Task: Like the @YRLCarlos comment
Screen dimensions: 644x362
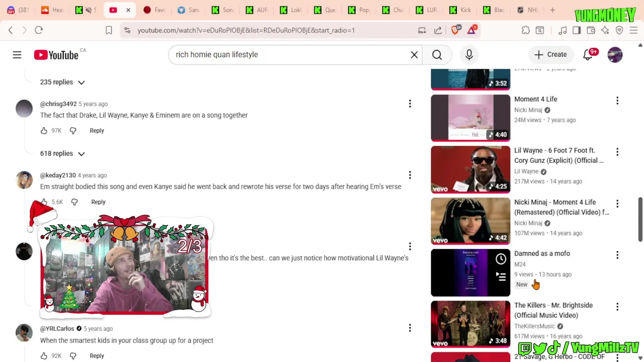Action: pyautogui.click(x=44, y=356)
